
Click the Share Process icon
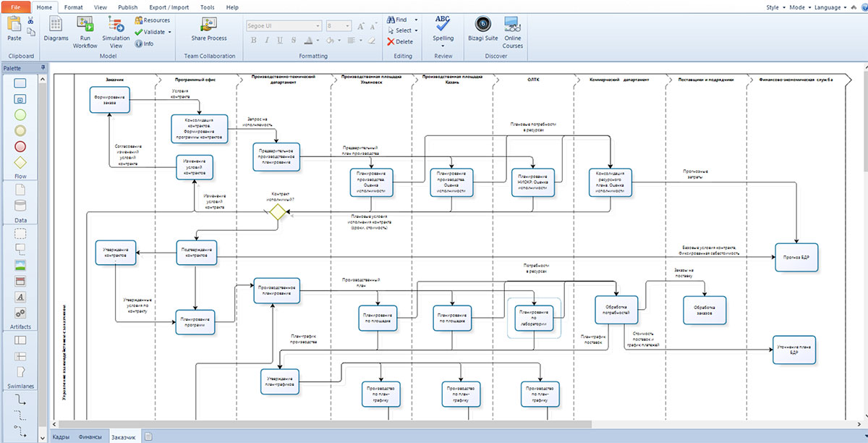click(209, 24)
